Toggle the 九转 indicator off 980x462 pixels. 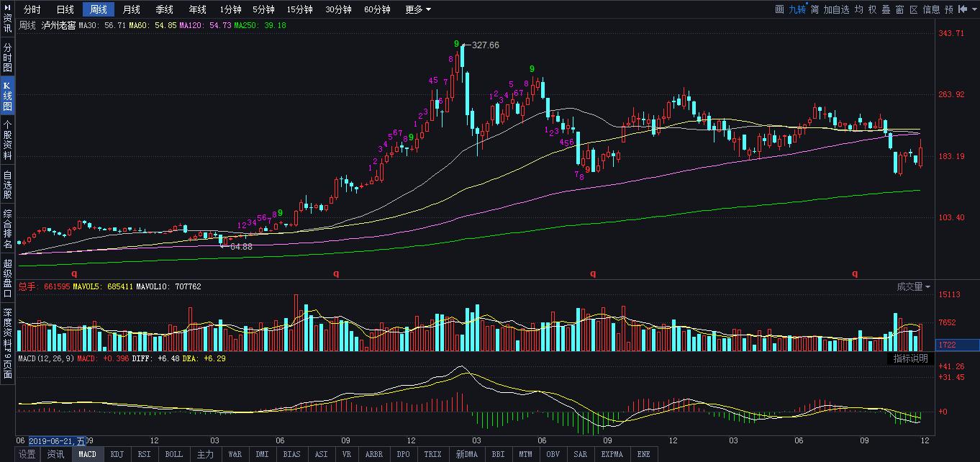797,9
